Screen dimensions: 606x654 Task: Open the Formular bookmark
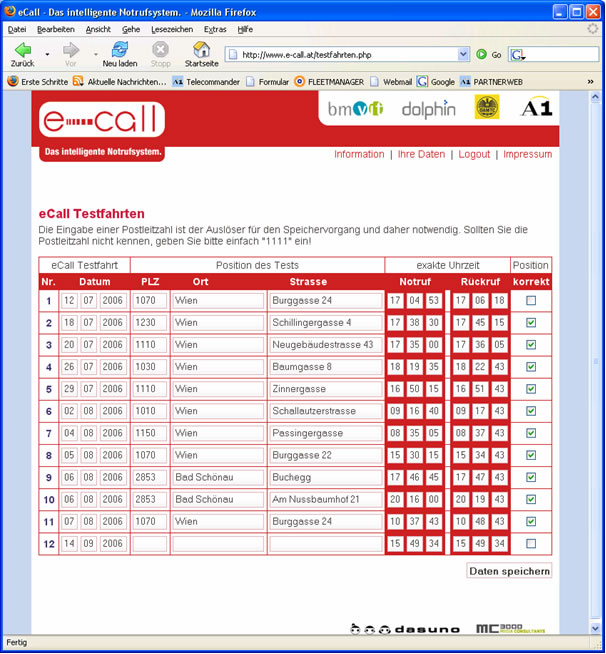click(267, 82)
